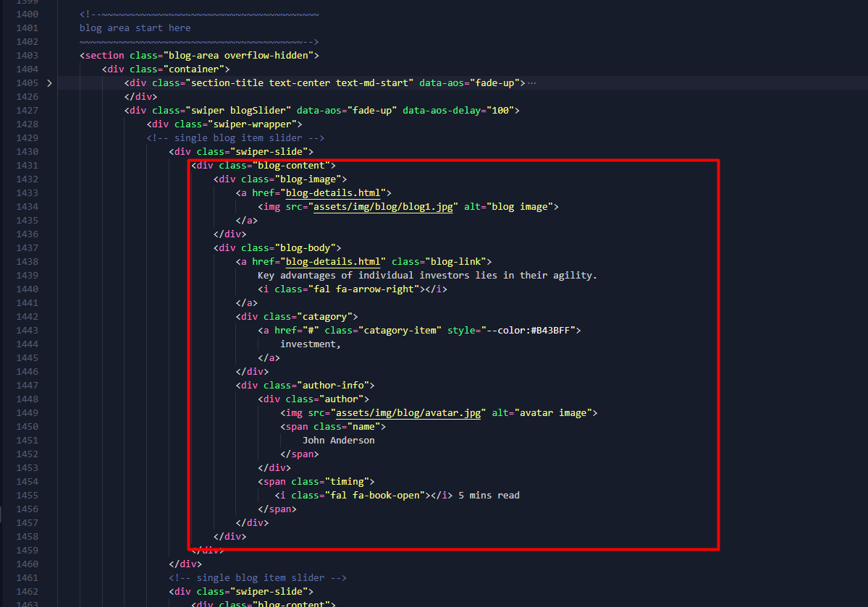This screenshot has width=868, height=607.
Task: Click the collapsed-code ellipsis after "fade-up"
Action: (532, 83)
